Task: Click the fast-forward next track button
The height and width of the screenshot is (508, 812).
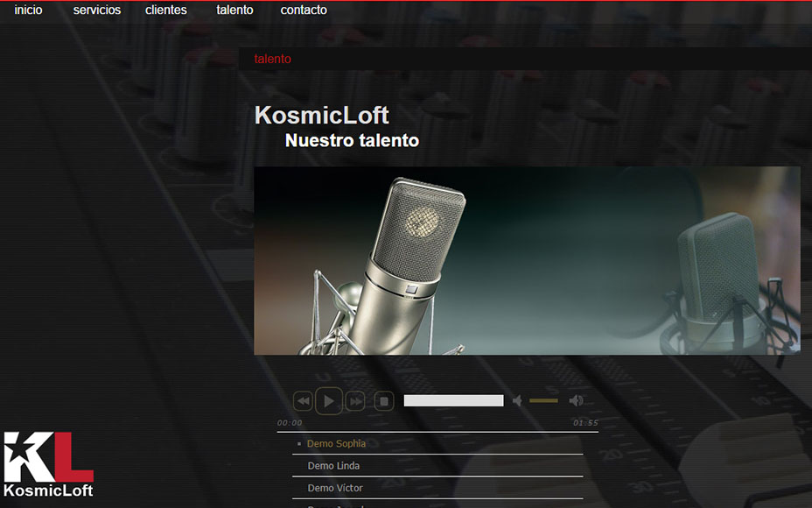Action: point(355,401)
